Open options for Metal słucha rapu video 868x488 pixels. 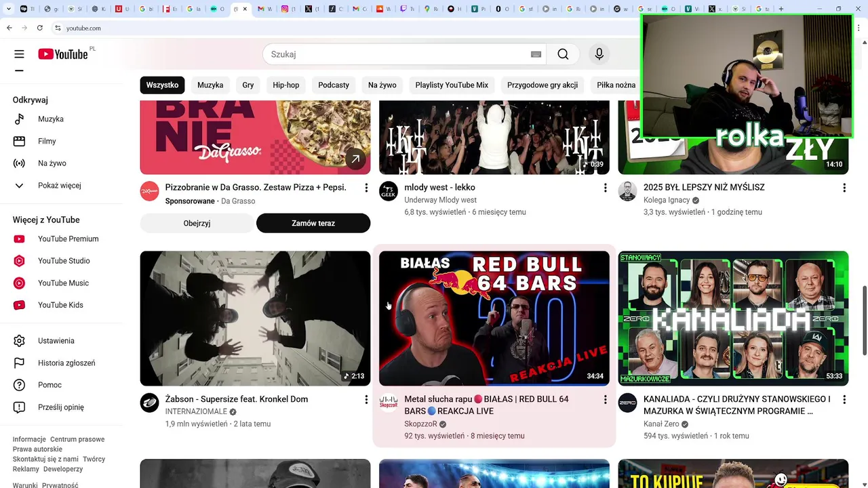[x=606, y=400]
